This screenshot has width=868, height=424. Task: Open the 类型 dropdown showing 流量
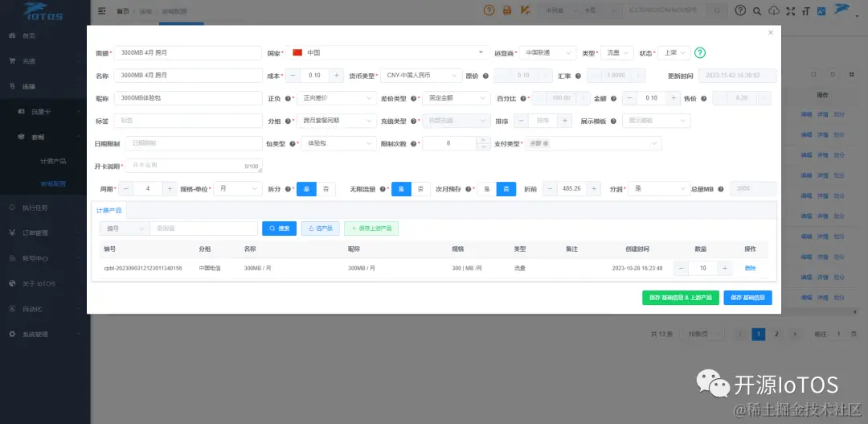tap(617, 52)
